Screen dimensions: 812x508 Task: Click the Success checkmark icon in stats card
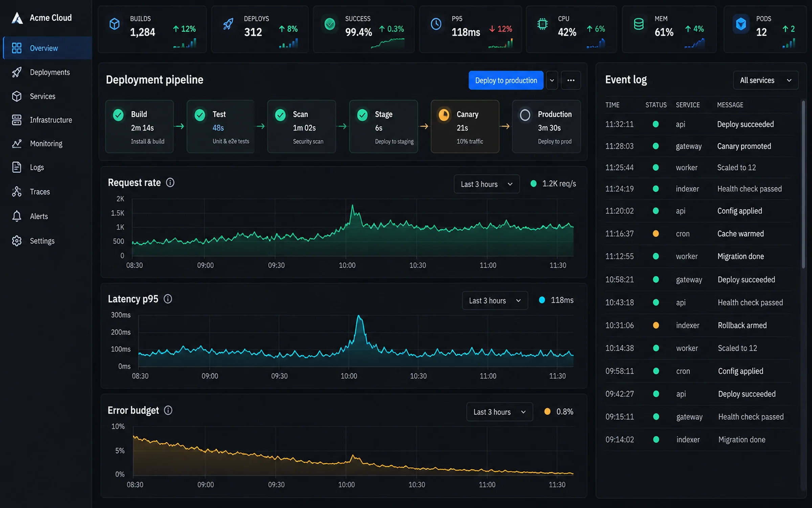coord(330,24)
